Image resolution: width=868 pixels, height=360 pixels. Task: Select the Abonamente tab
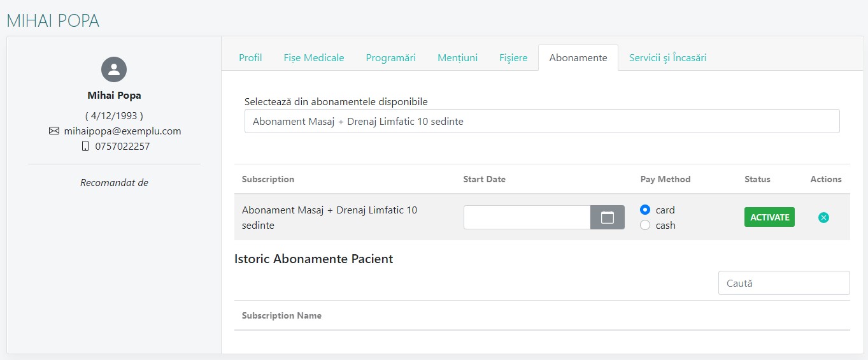pyautogui.click(x=578, y=58)
